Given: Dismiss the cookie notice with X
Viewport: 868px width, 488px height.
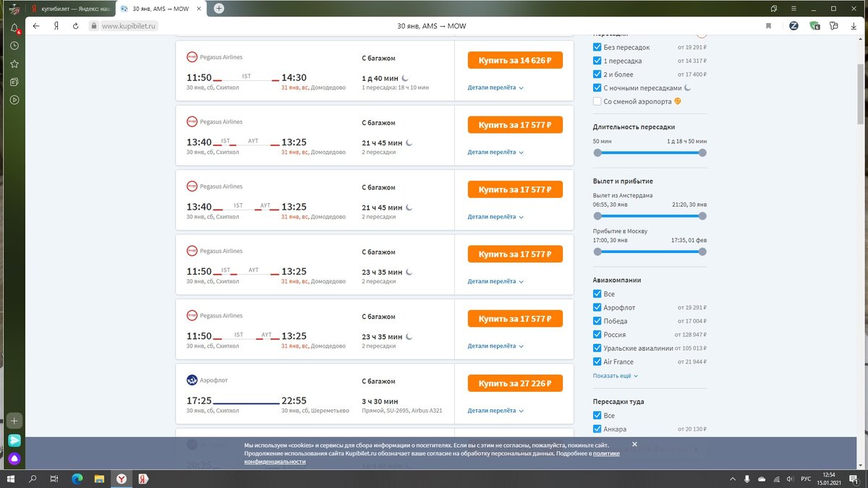Looking at the screenshot, I should pos(634,444).
